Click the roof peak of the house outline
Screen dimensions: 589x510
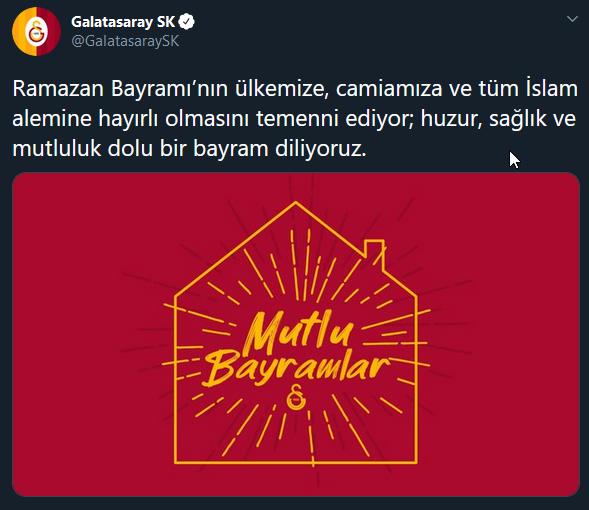click(x=296, y=203)
